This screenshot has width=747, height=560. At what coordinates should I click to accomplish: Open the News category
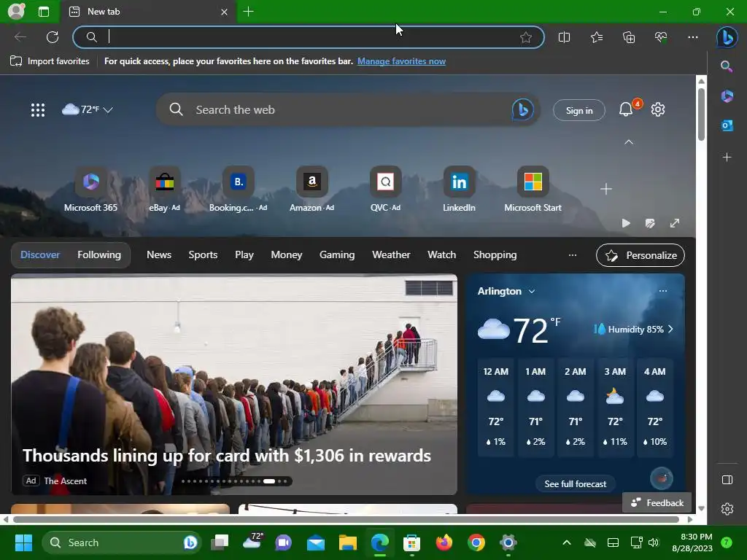point(158,254)
